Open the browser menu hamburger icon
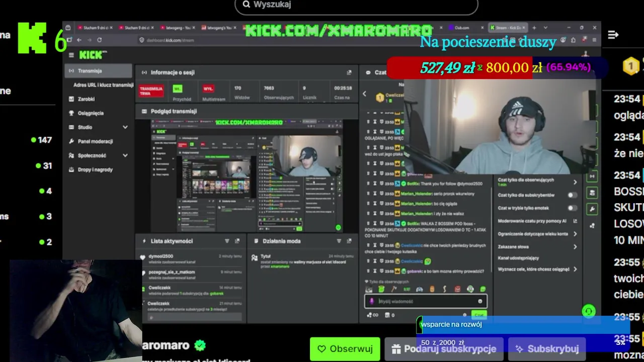Viewport: 644px width, 362px height. pyautogui.click(x=594, y=40)
